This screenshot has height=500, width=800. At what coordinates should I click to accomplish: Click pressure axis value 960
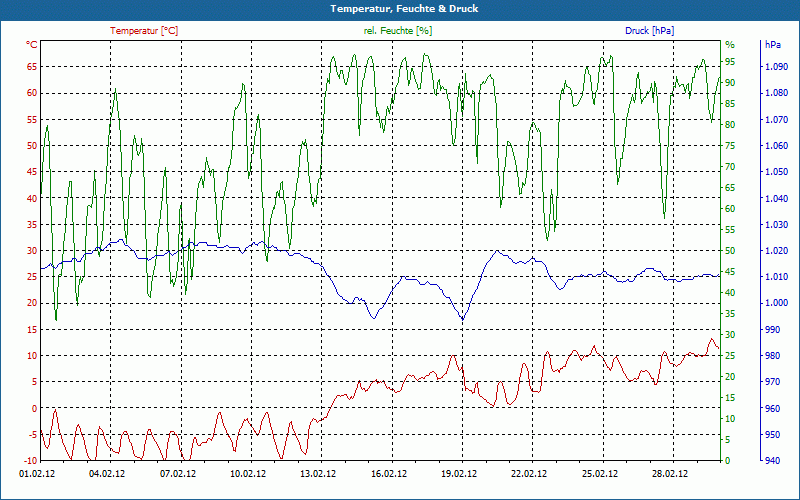pos(773,408)
